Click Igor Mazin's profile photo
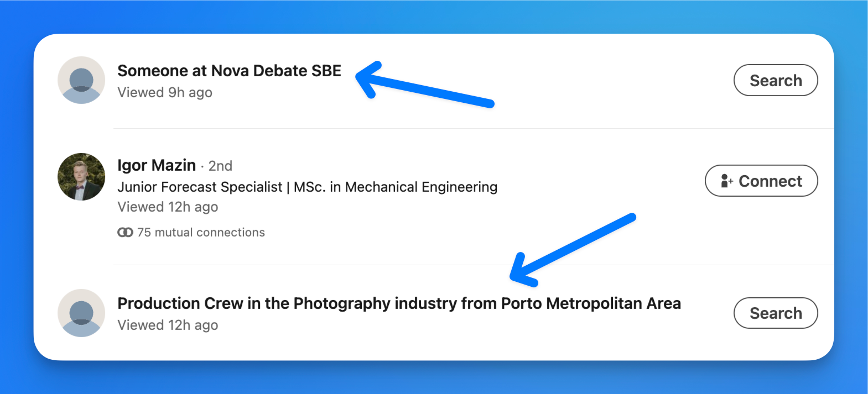This screenshot has height=394, width=868. pos(81,177)
